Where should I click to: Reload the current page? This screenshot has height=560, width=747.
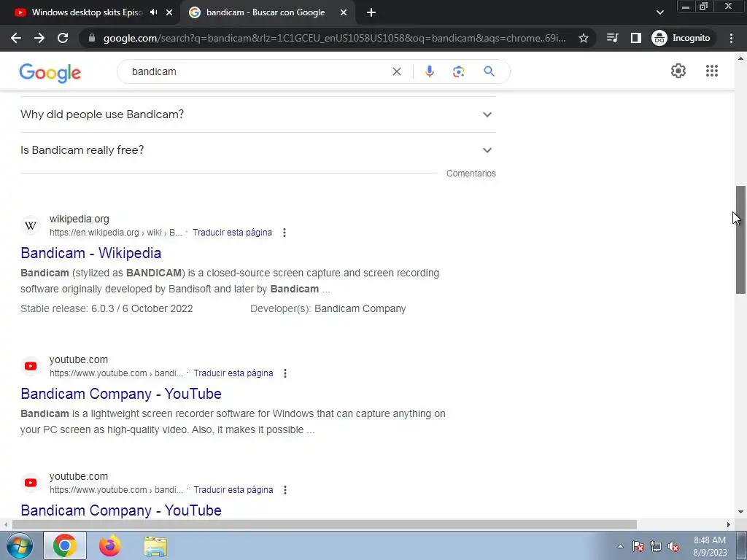coord(63,38)
